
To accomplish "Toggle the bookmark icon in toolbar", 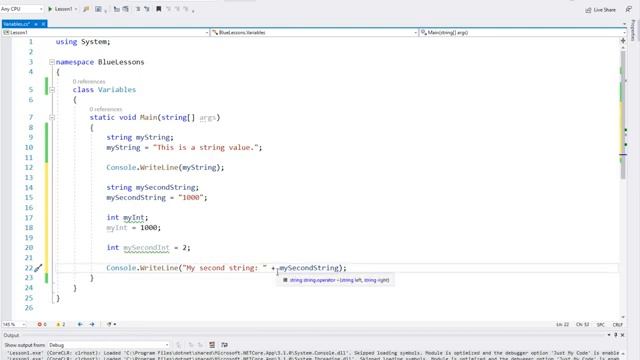I will click(x=158, y=9).
